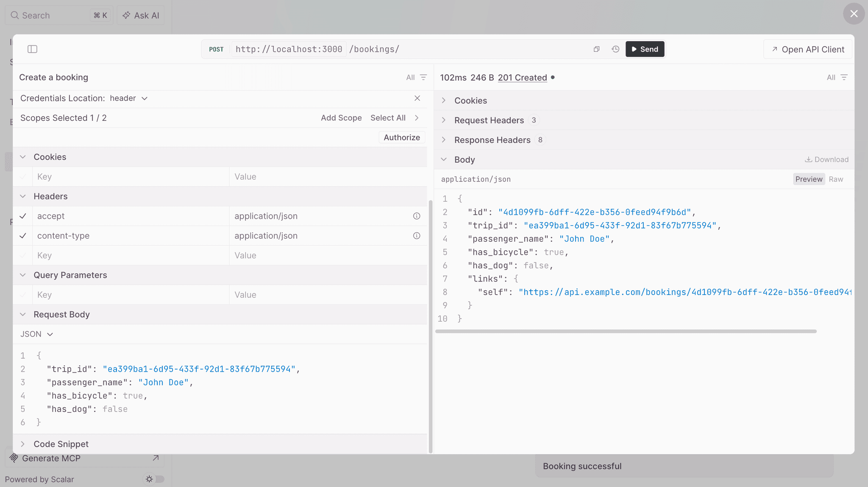Collapse the request Cookies section

pos(23,157)
